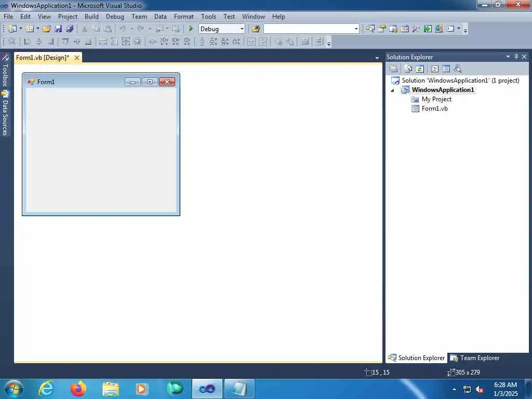Click the Add New Item toolbar icon

coord(30,29)
